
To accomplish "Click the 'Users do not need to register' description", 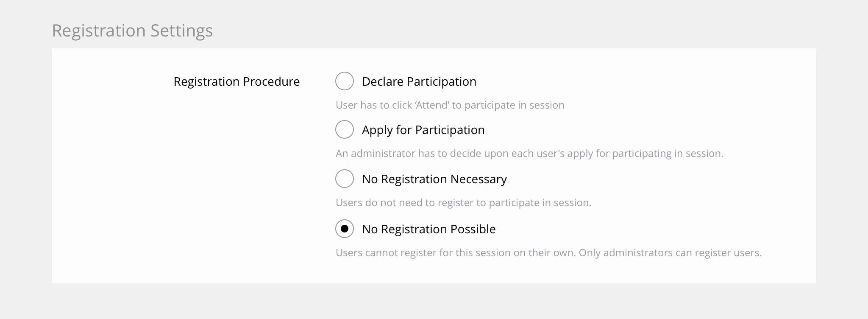I will coord(463,203).
